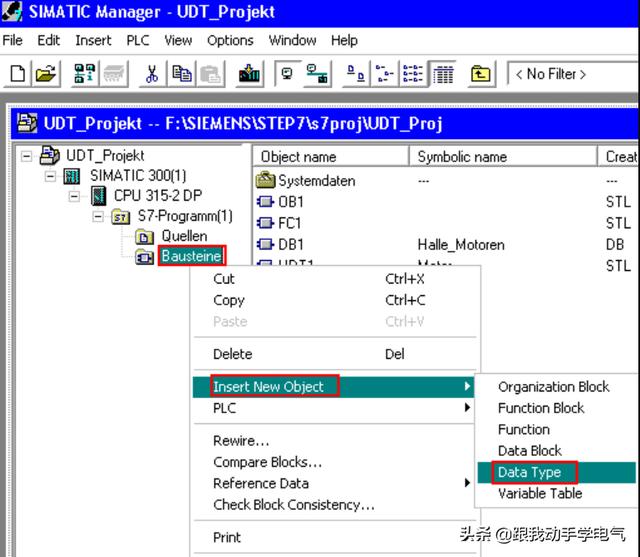Viewport: 640px width, 557px height.
Task: Sort by Symbolic name column header
Action: click(503, 157)
